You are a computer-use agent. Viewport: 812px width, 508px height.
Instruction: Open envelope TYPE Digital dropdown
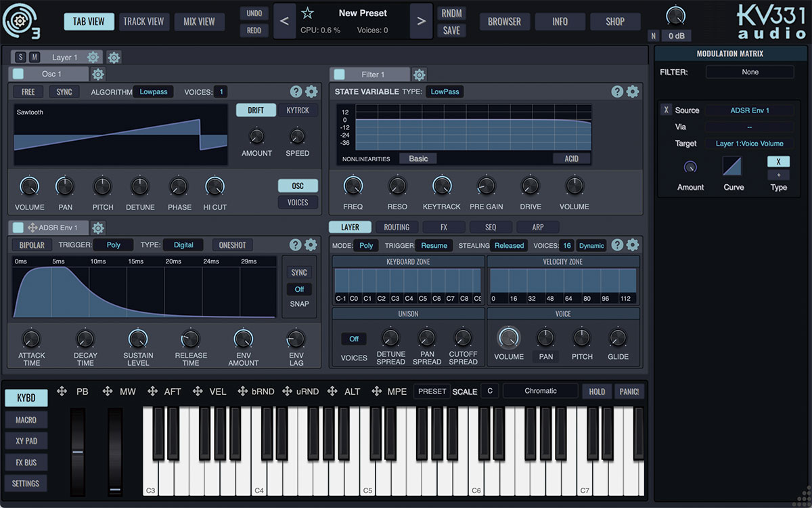(x=183, y=245)
